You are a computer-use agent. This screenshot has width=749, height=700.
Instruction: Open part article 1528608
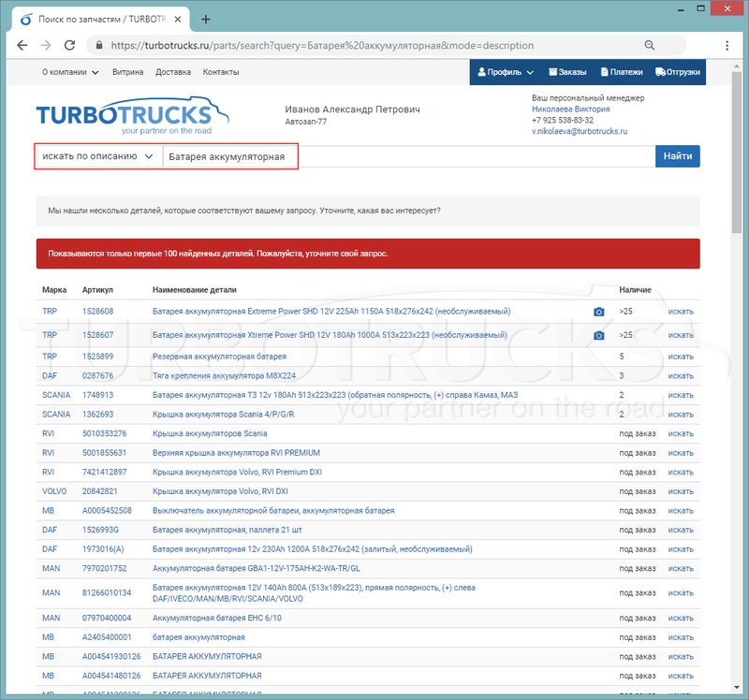97,312
